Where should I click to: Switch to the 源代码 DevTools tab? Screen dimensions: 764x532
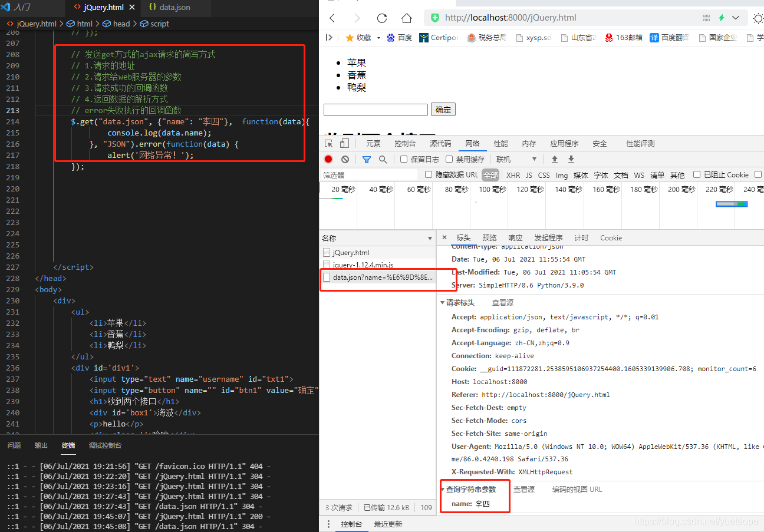click(440, 143)
